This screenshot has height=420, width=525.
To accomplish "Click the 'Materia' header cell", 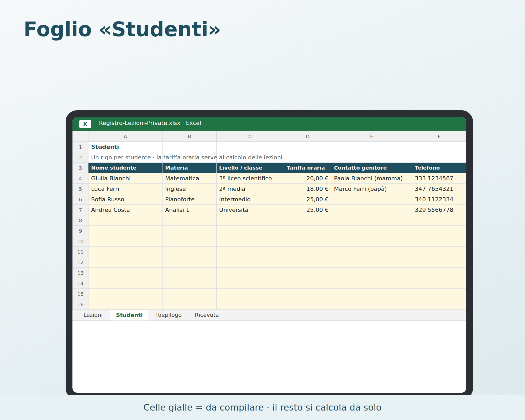I will point(189,168).
